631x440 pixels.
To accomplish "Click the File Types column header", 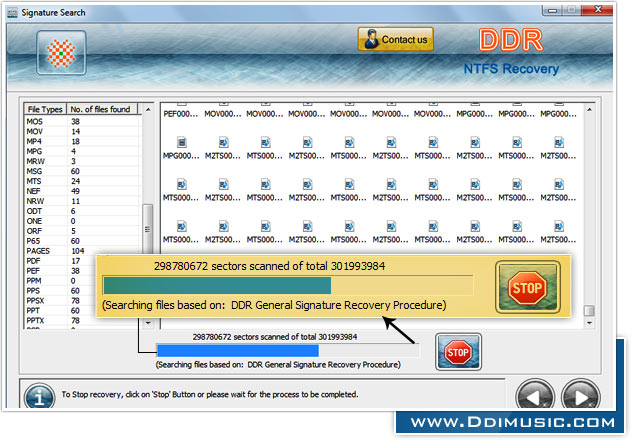I will point(45,109).
